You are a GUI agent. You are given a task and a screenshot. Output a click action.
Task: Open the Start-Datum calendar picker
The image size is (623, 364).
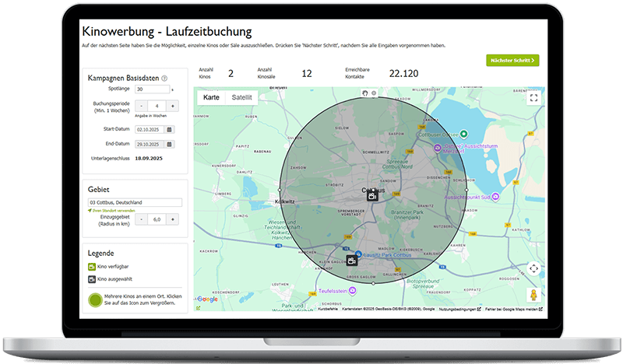coord(169,129)
